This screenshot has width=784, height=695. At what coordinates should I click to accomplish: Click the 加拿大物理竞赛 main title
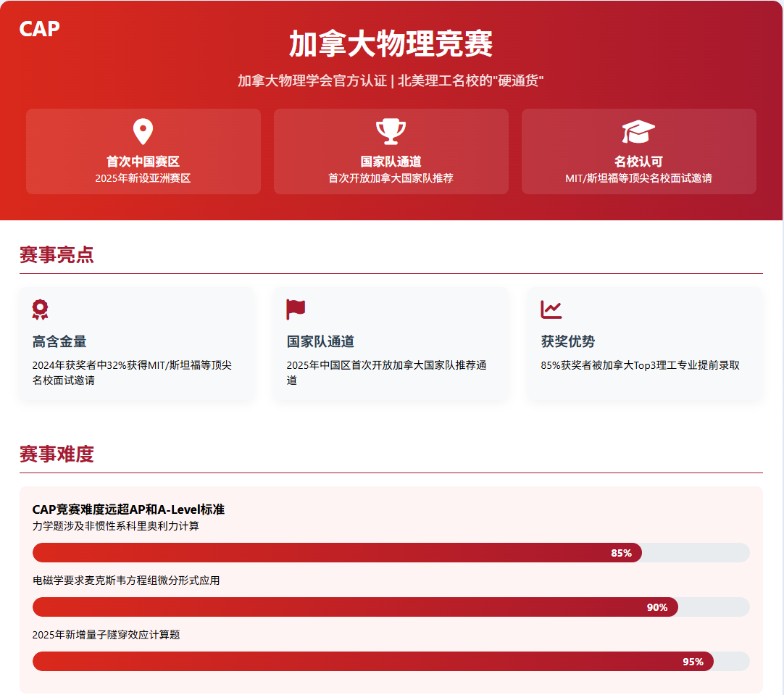(x=391, y=43)
